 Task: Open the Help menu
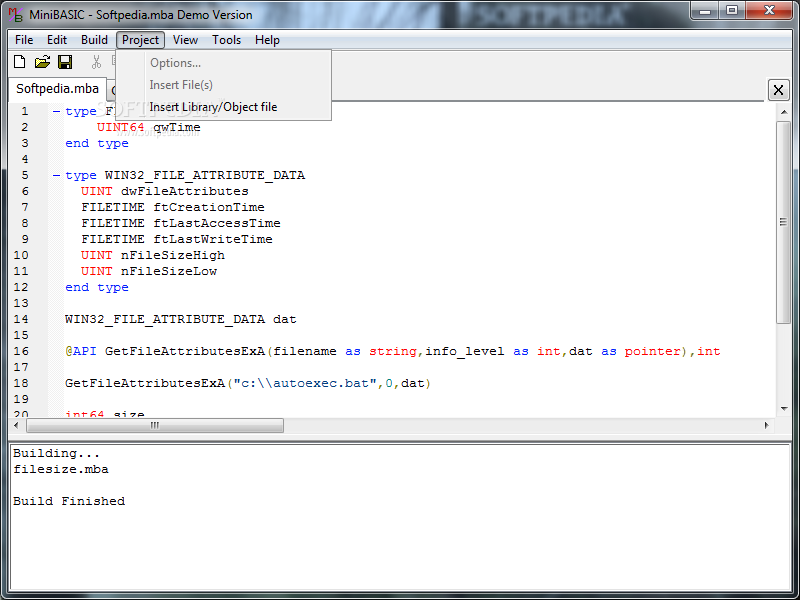point(267,40)
